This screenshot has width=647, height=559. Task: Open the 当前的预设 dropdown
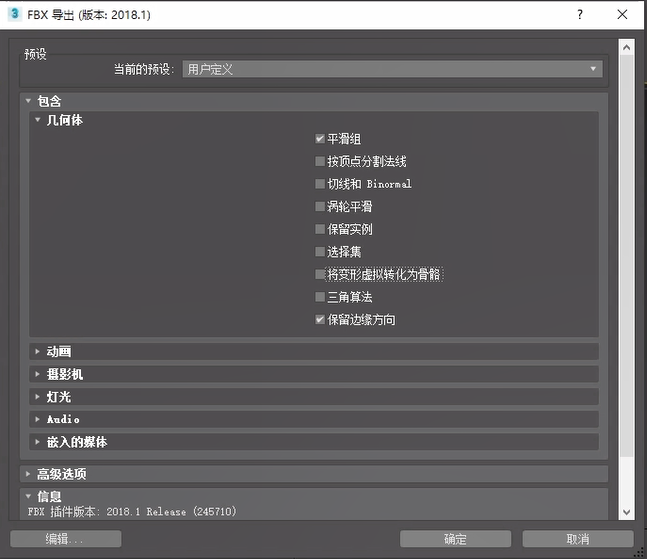click(393, 70)
